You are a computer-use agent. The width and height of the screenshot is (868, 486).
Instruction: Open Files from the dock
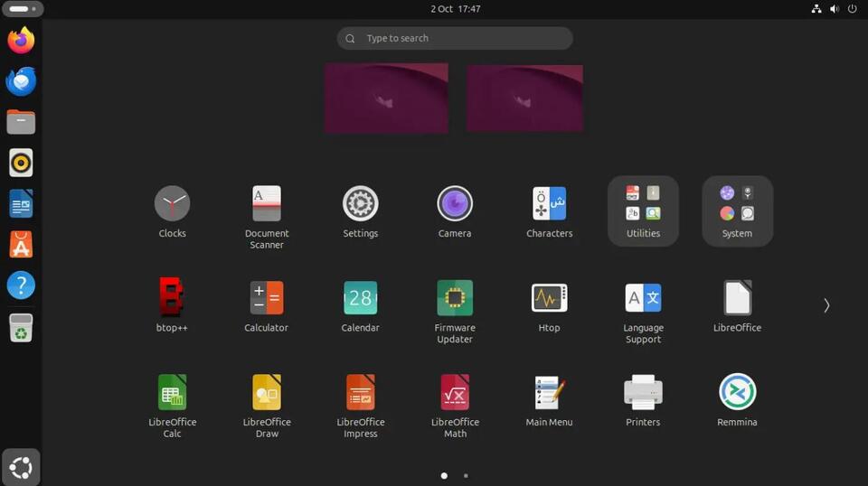coord(21,122)
